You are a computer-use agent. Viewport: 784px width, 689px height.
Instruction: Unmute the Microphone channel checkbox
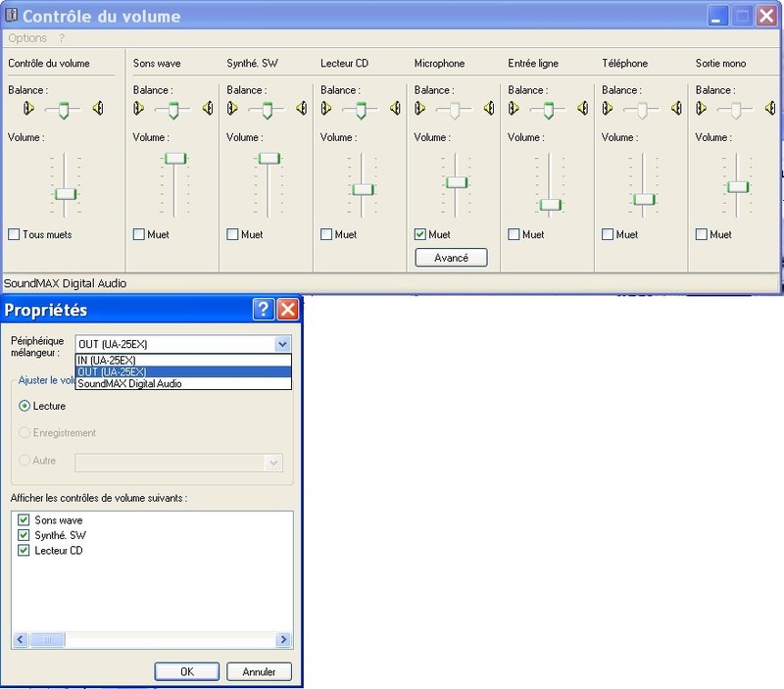pos(420,234)
